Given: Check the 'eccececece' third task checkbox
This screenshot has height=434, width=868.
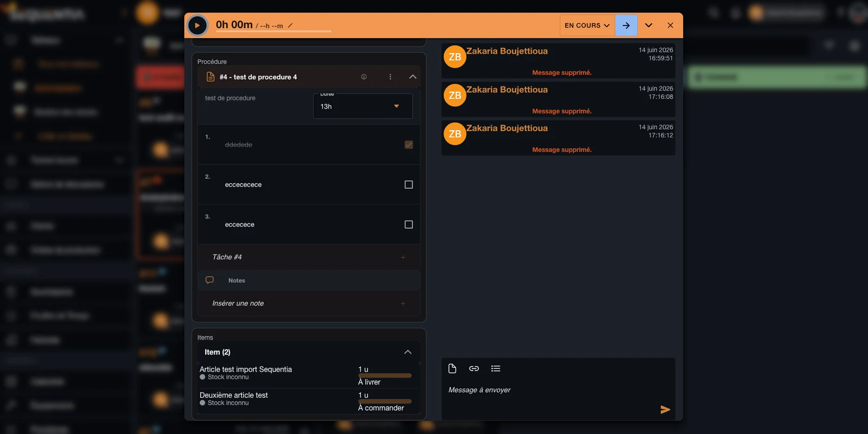Looking at the screenshot, I should point(409,225).
